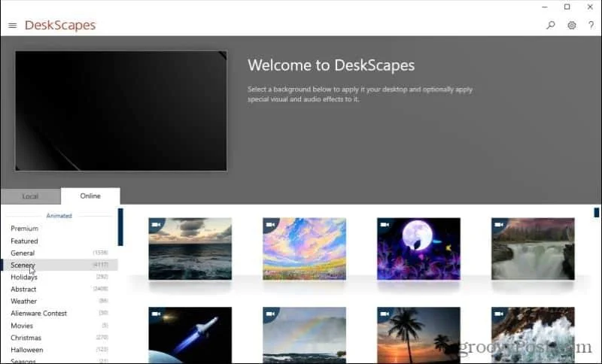Click the wallpaper gallery scrollbar thumb
This screenshot has width=602, height=364.
coord(596,213)
